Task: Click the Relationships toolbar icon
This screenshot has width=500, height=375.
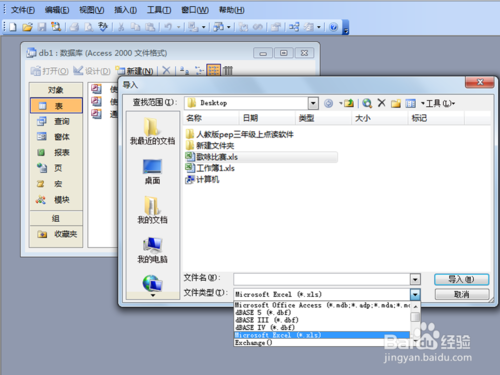Action: click(294, 27)
